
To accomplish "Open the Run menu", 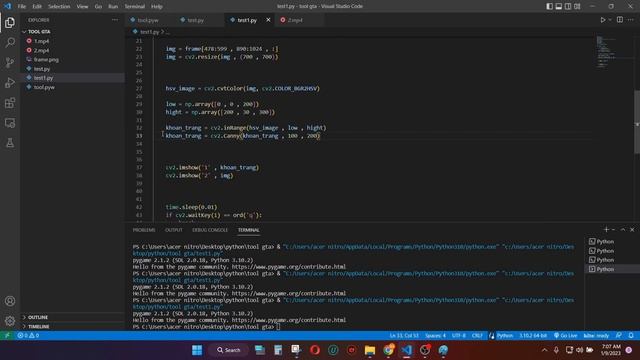I will point(113,6).
